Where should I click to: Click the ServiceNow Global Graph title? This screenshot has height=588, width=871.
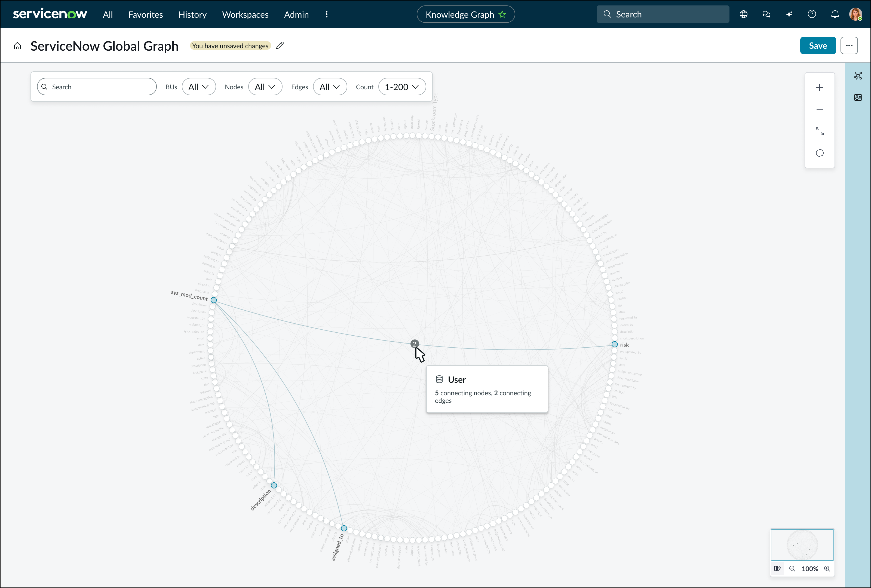click(105, 46)
